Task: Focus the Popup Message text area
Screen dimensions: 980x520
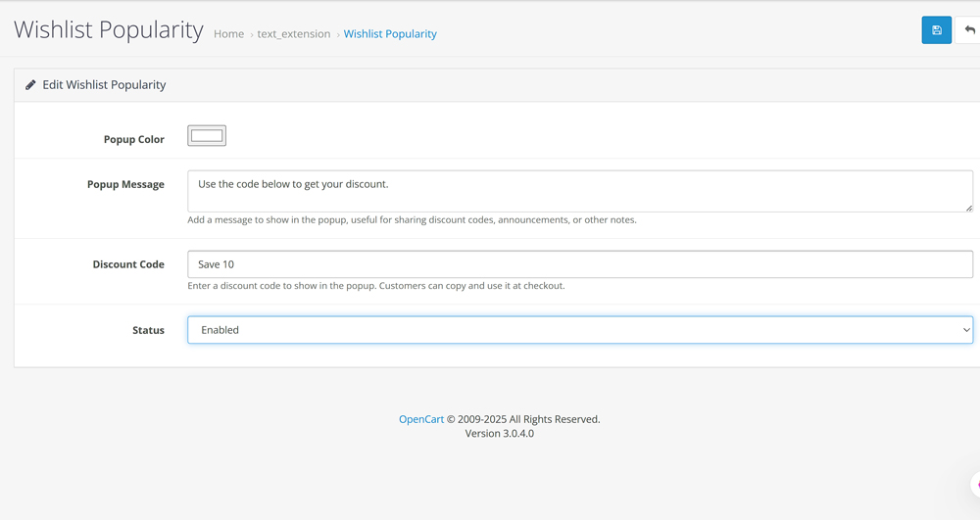Action: 578,192
